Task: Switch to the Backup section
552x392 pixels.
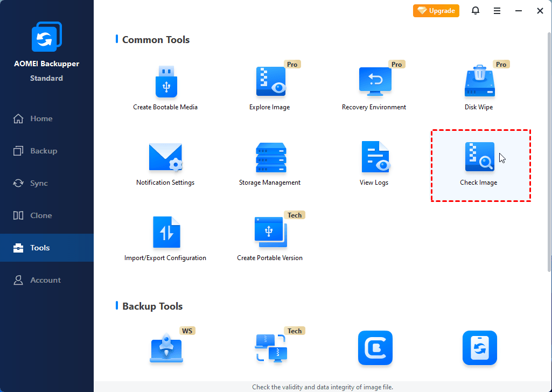Action: click(43, 151)
